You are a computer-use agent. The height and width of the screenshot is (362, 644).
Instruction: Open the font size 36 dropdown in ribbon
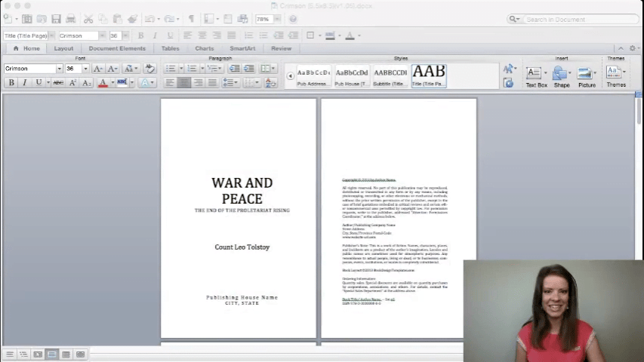point(85,69)
